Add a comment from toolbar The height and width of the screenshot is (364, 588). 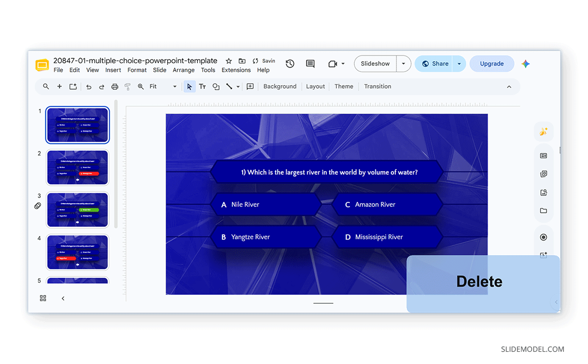pos(250,87)
